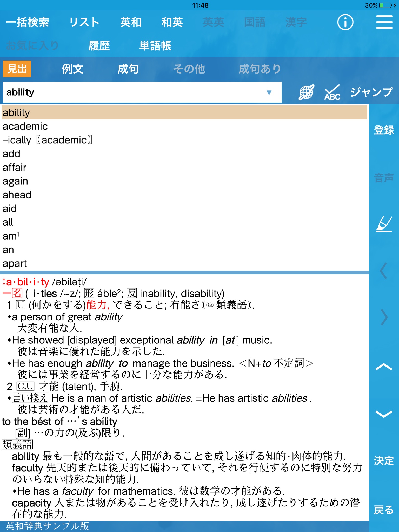The image size is (399, 532).
Task: Tap the down chevron in the sidebar
Action: click(x=384, y=414)
